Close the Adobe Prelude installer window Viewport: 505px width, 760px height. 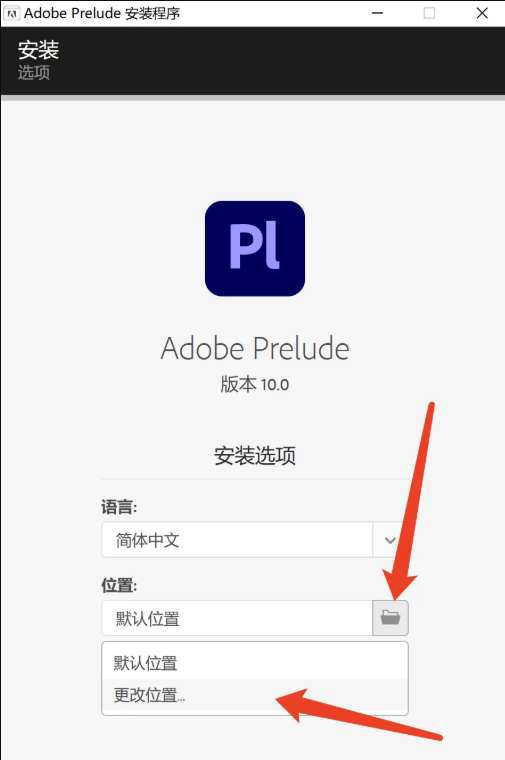[x=482, y=13]
